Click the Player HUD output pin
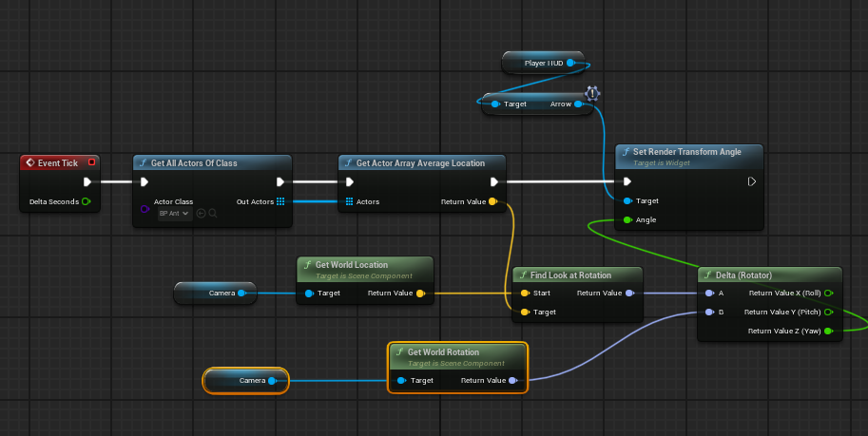868x436 pixels. coord(570,63)
